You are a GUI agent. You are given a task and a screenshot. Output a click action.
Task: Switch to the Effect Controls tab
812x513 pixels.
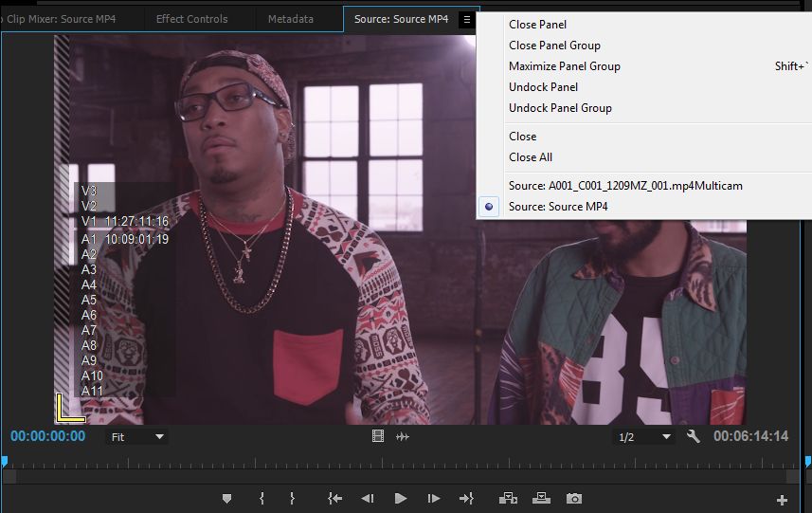click(191, 19)
